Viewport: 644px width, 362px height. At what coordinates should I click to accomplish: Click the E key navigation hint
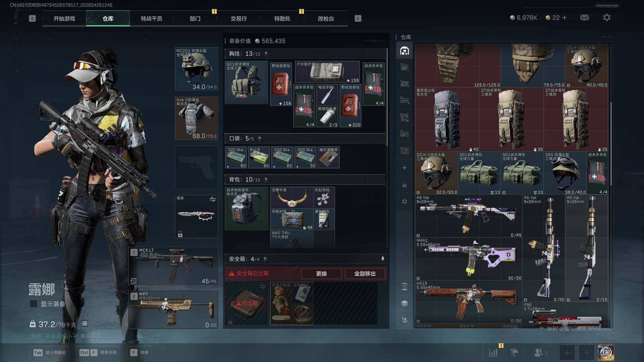358,18
